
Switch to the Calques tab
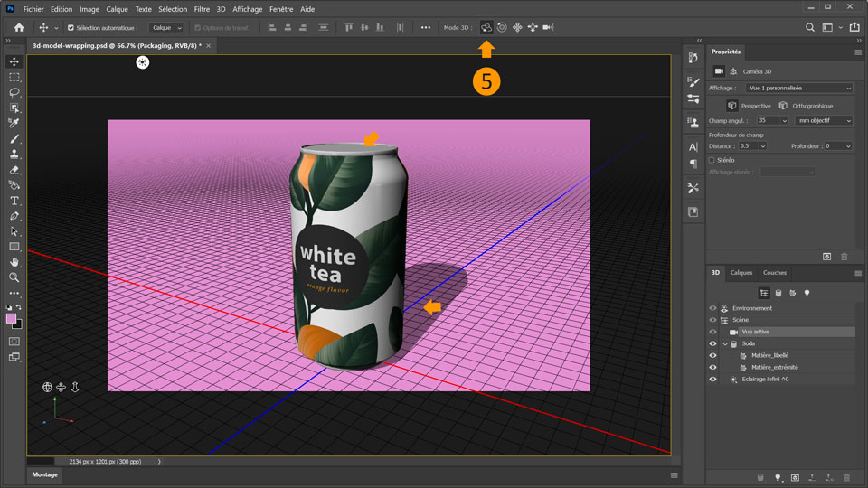coord(741,272)
